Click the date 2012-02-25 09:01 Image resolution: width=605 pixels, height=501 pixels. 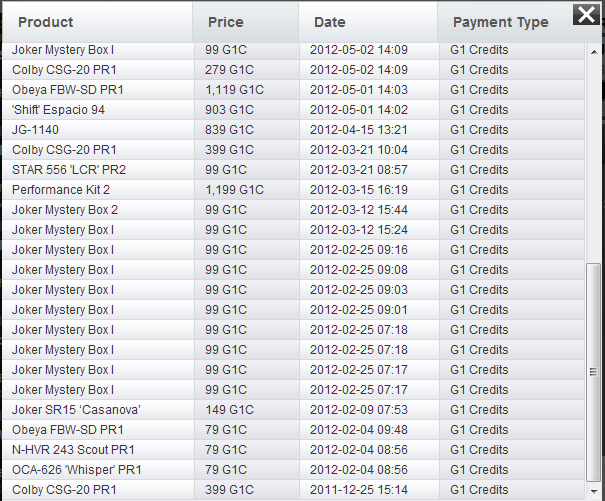point(358,310)
